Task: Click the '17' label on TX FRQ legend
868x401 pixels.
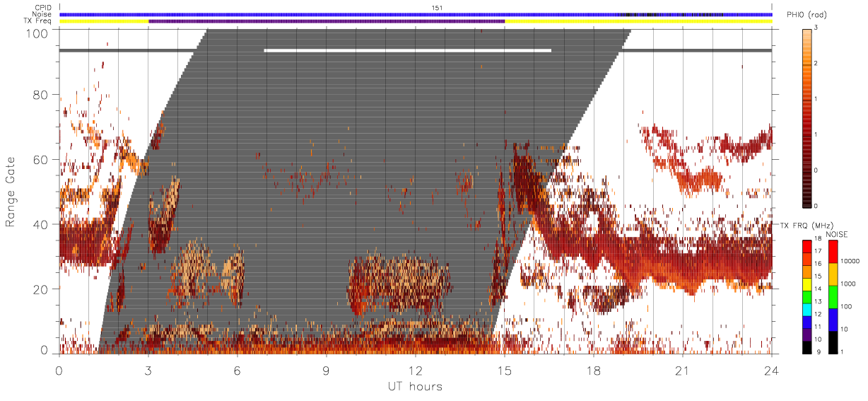Action: 817,252
